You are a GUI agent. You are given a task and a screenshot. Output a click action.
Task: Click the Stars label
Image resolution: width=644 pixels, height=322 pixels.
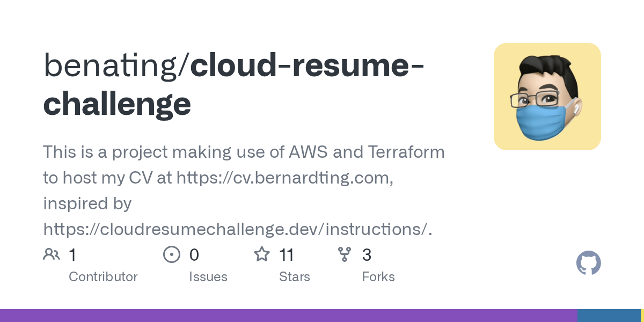click(x=295, y=277)
